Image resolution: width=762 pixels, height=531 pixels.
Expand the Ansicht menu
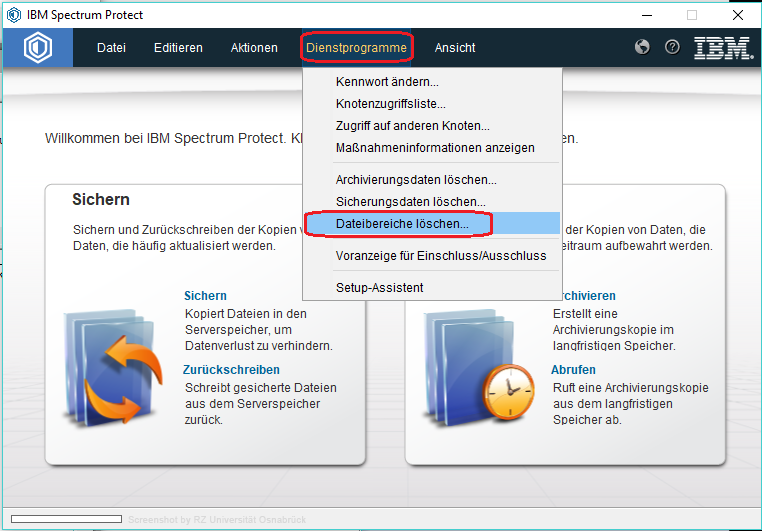tap(455, 48)
